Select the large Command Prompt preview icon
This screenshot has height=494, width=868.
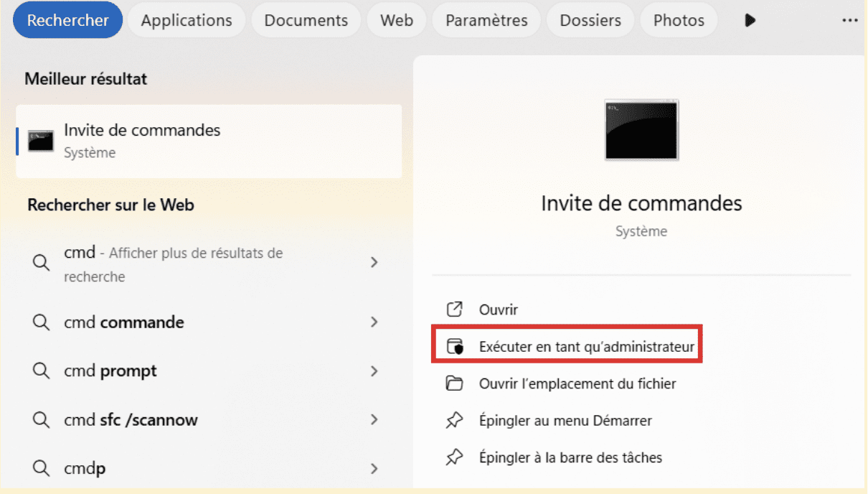[640, 129]
